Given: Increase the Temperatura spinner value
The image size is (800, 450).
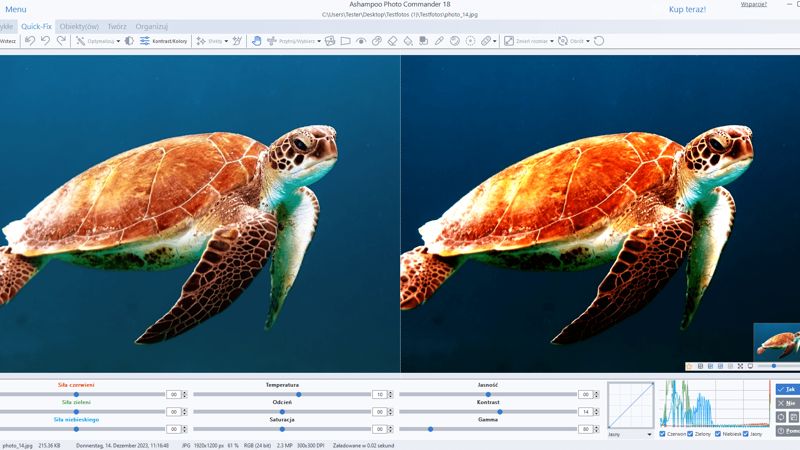Looking at the screenshot, I should (390, 392).
